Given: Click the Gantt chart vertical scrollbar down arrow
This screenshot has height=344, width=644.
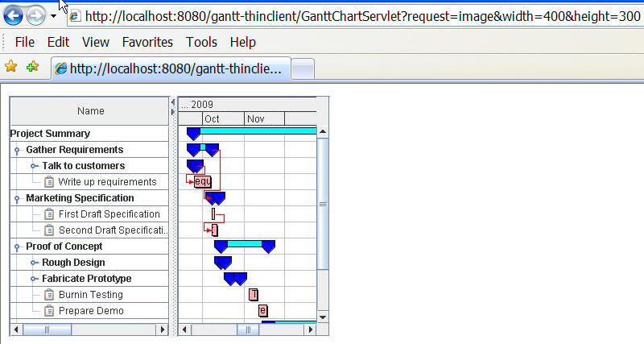Looking at the screenshot, I should coord(324,317).
